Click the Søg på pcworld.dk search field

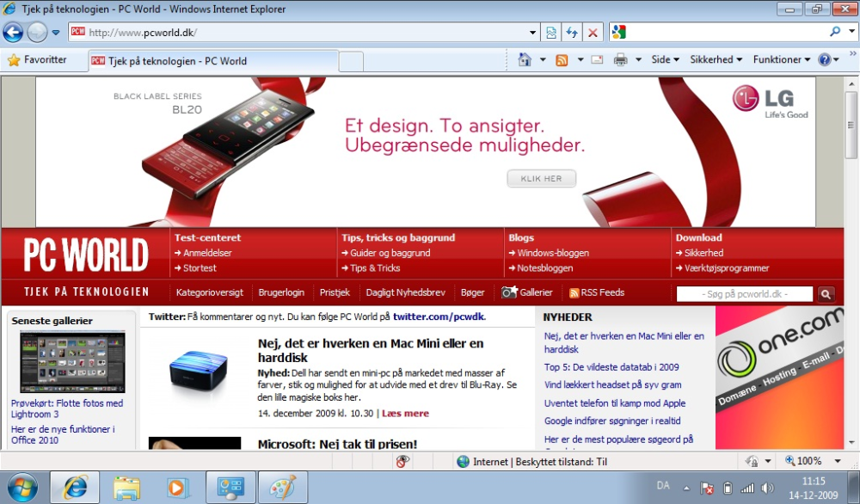click(x=744, y=294)
